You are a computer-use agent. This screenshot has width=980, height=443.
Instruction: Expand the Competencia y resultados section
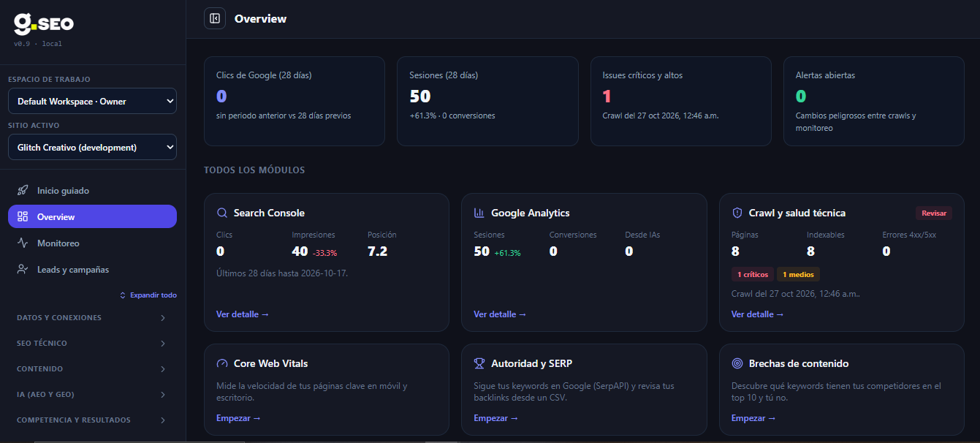[x=92, y=420]
